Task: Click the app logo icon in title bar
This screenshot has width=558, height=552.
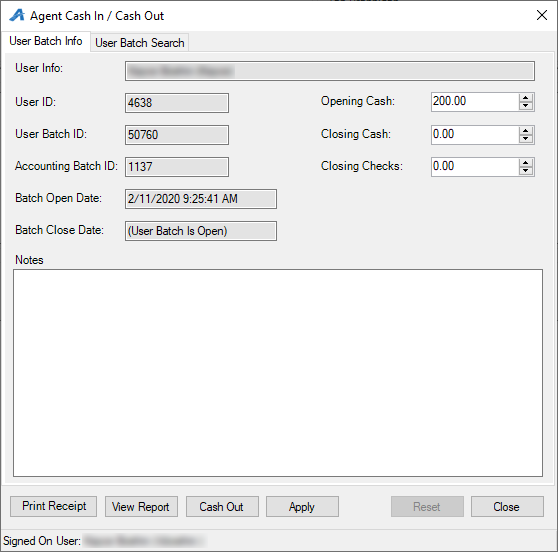Action: (17, 15)
